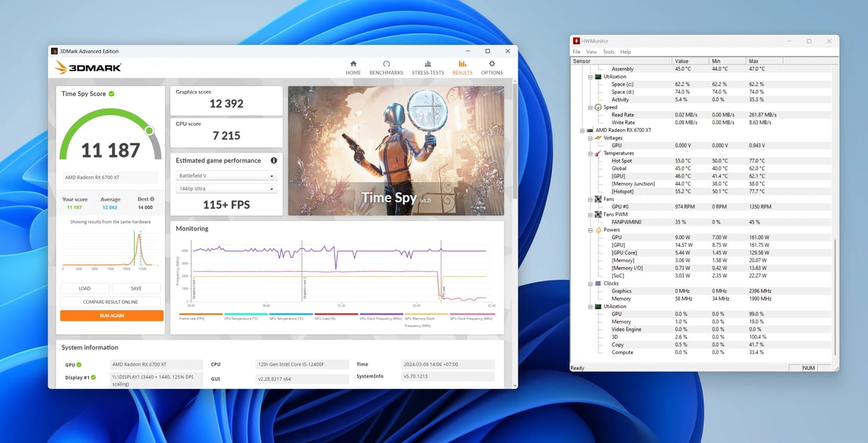
Task: Toggle GPU Clock Frequency legend series
Action: click(x=472, y=316)
